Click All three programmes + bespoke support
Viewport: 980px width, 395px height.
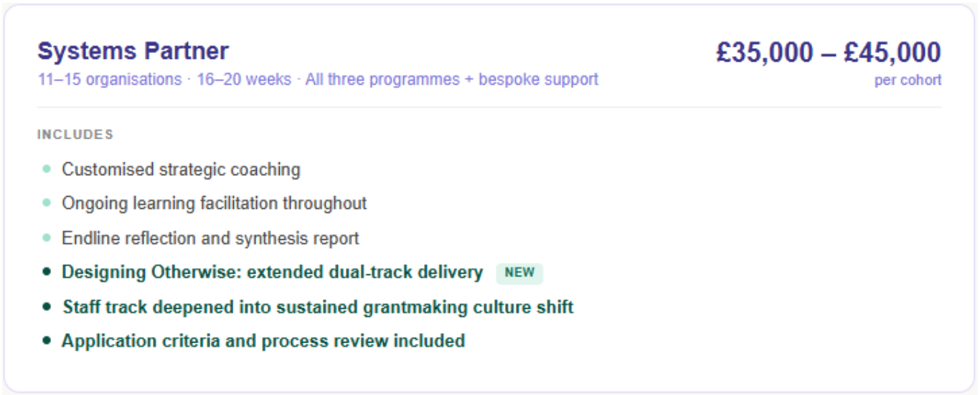point(452,79)
